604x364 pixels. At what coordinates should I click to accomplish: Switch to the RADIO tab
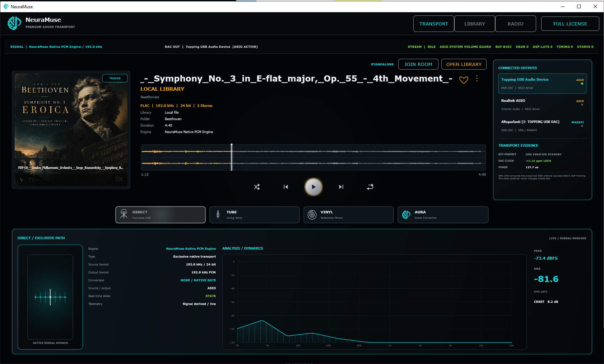tap(516, 24)
